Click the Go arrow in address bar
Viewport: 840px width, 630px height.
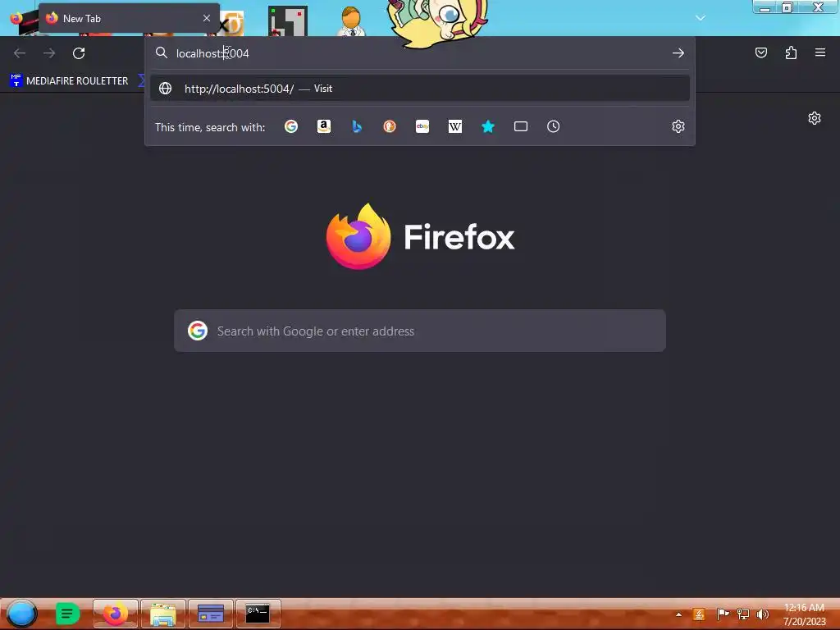678,53
